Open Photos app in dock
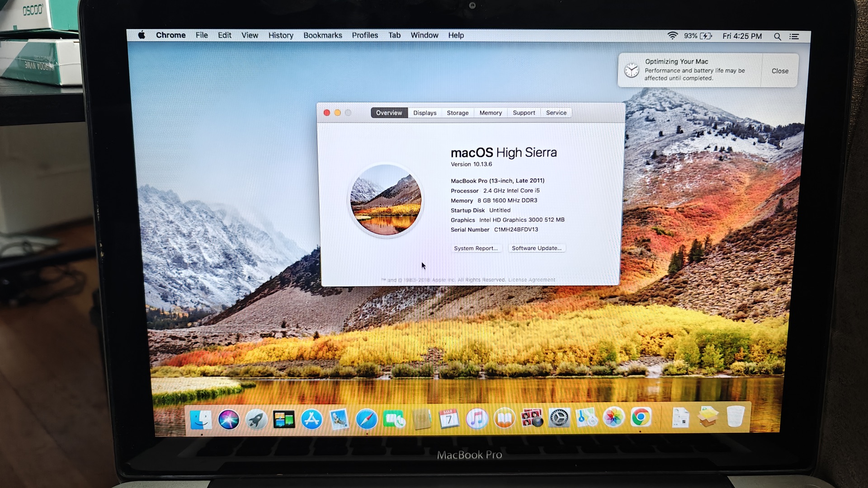 pyautogui.click(x=613, y=417)
